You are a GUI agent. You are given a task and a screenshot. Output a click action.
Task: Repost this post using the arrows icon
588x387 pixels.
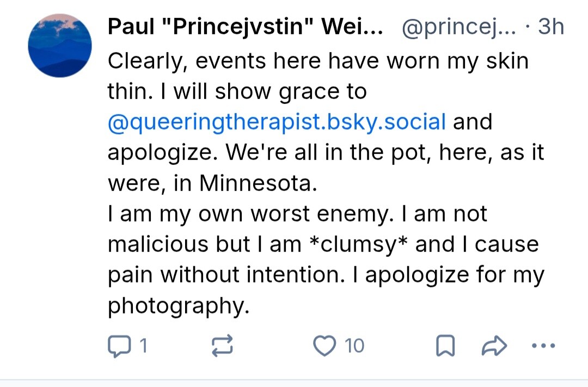coord(223,346)
